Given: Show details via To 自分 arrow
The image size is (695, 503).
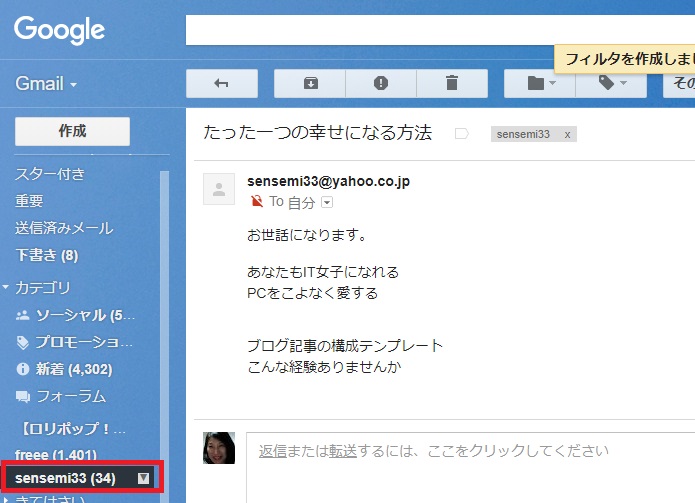Looking at the screenshot, I should click(327, 203).
